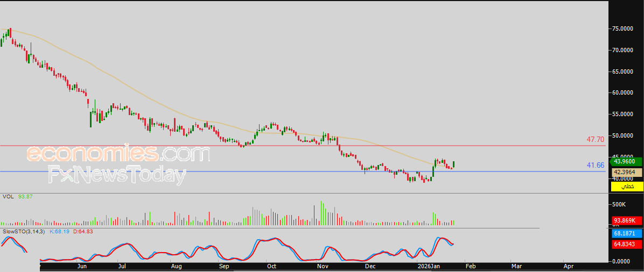The height and width of the screenshot is (272, 644).
Task: Select the blue 41.66 support level label
Action: [x=595, y=165]
